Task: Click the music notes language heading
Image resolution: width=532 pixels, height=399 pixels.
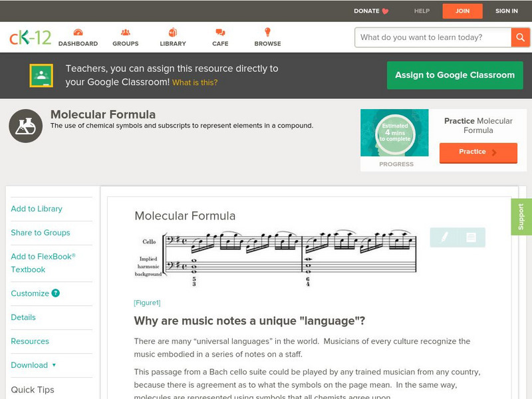Action: click(x=249, y=321)
